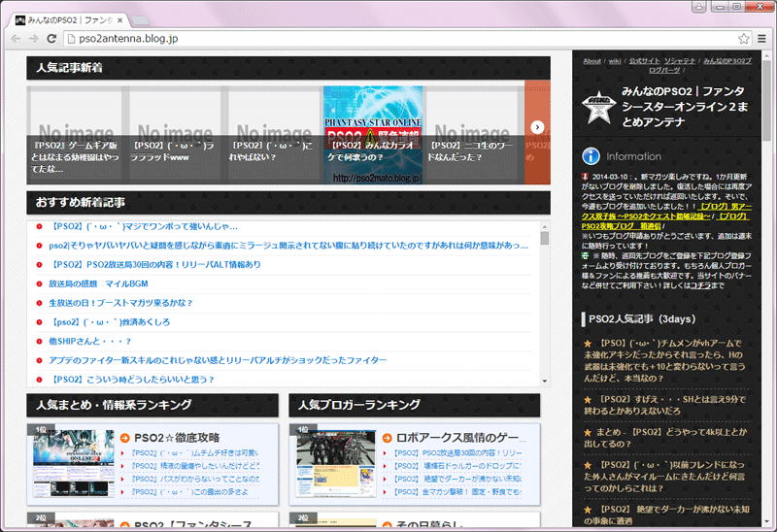Close the みんなのPSO2 browser tab
This screenshot has width=777, height=532.
coord(119,20)
